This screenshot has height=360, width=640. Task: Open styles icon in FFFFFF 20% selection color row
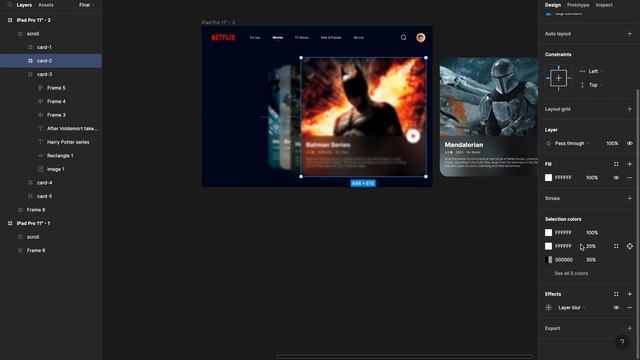(x=616, y=246)
